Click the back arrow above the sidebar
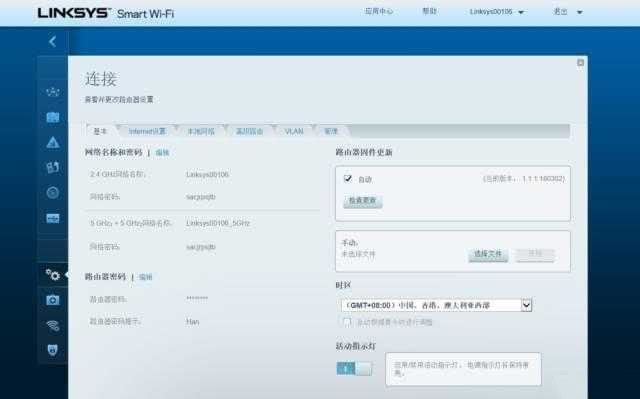The height and width of the screenshot is (399, 640). [52, 41]
